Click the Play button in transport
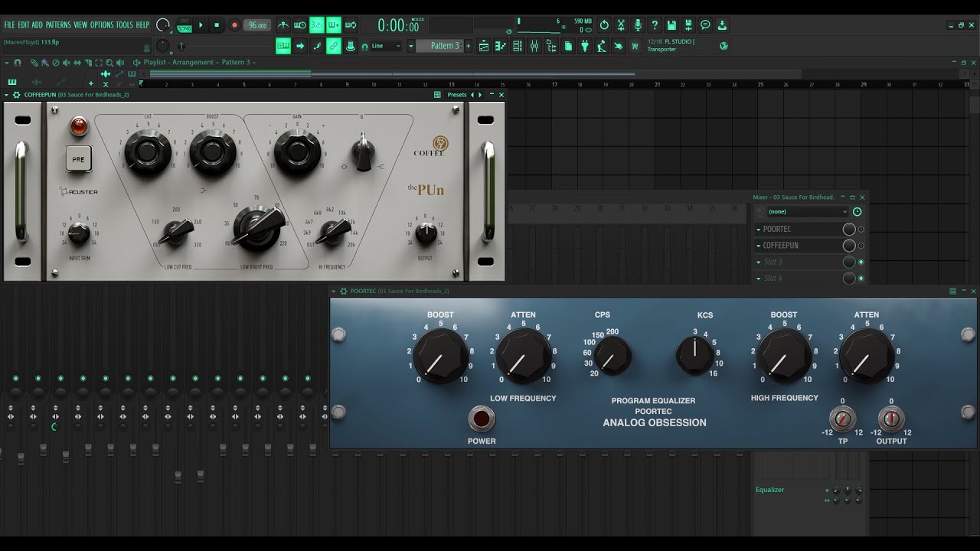The image size is (980, 551). (x=201, y=25)
